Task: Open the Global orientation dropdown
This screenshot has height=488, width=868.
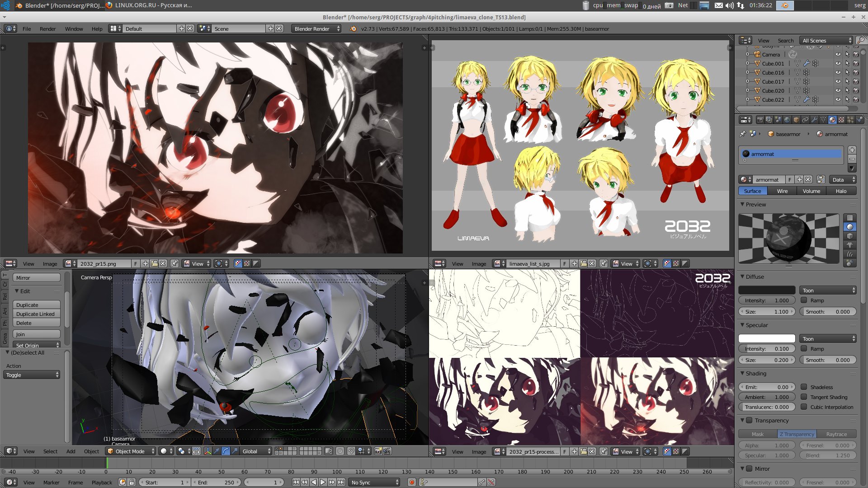Action: [256, 451]
